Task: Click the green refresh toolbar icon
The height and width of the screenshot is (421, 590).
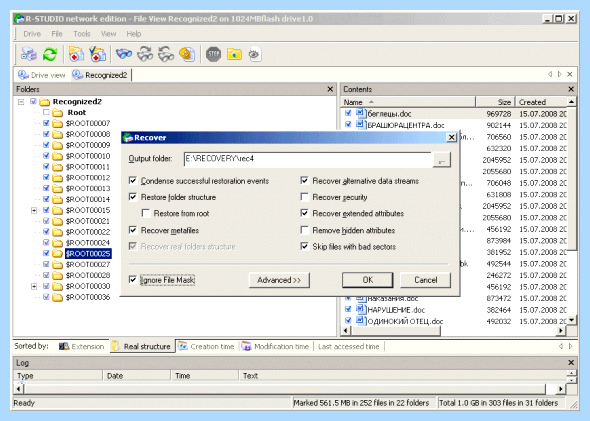Action: pos(50,55)
